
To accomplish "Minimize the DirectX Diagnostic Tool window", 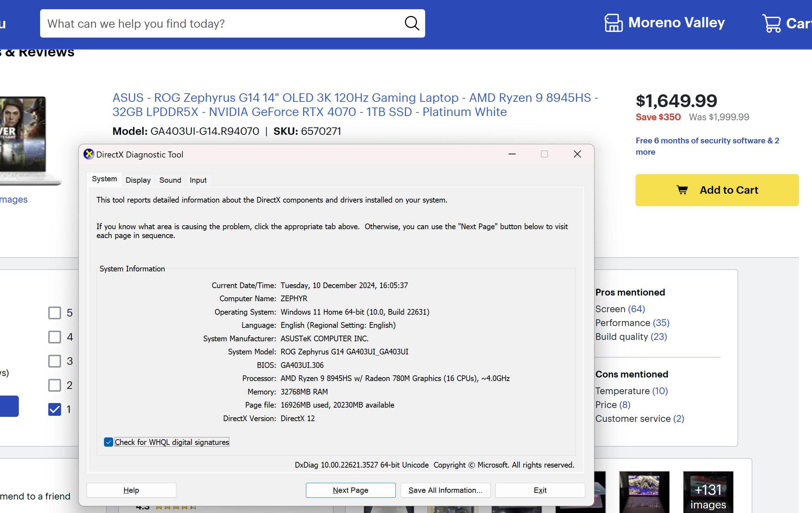I will click(x=512, y=154).
